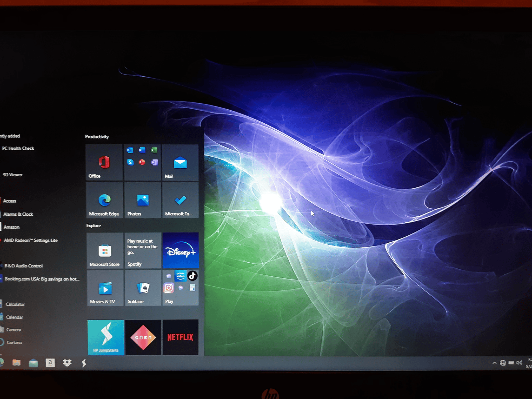Select 3D Viewer in the app list
Screen dimensions: 532x399
(x=12, y=175)
